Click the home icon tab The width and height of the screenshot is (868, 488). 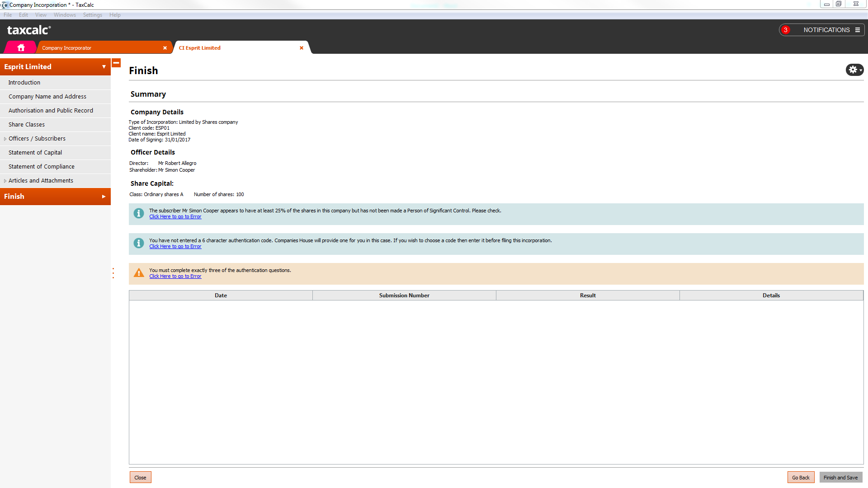[21, 47]
